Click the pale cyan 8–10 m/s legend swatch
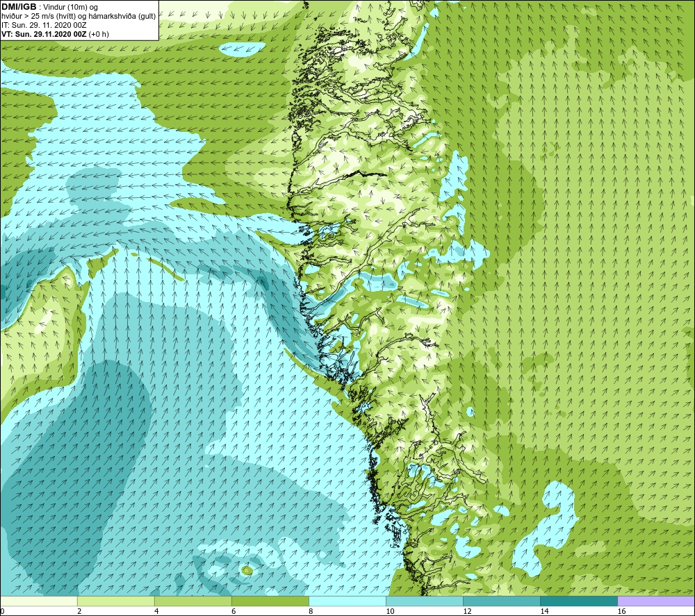This screenshot has width=695, height=616. [x=347, y=601]
